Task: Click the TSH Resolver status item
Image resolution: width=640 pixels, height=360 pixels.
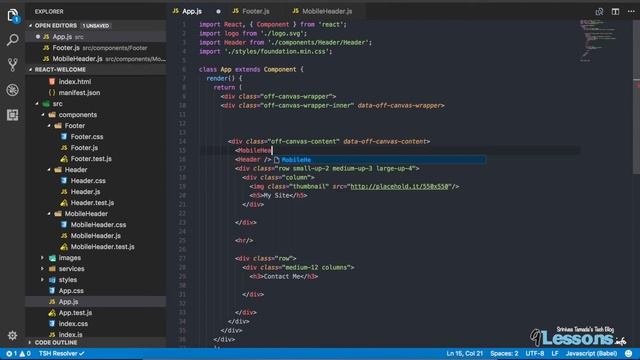Action: pos(61,353)
